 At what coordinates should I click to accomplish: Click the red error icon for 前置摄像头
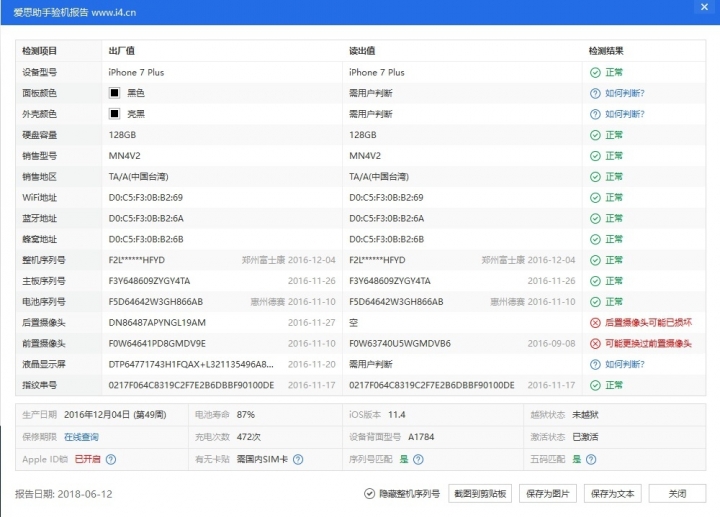(x=595, y=343)
